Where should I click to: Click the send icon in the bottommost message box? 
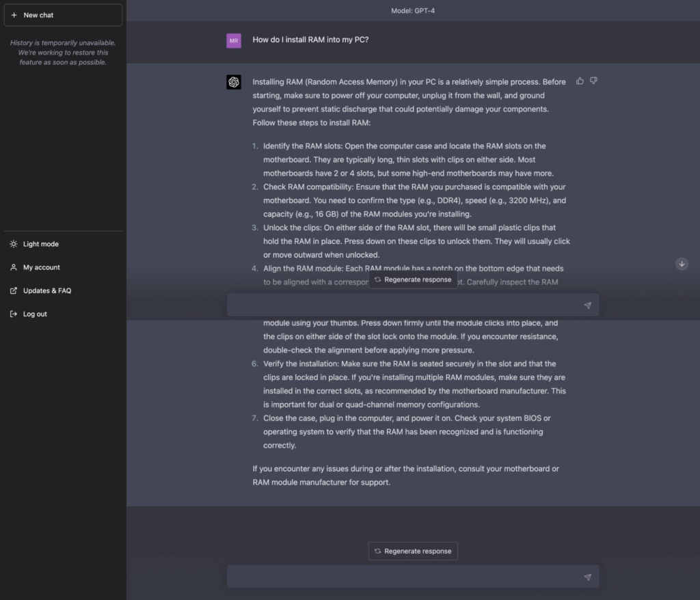click(587, 577)
